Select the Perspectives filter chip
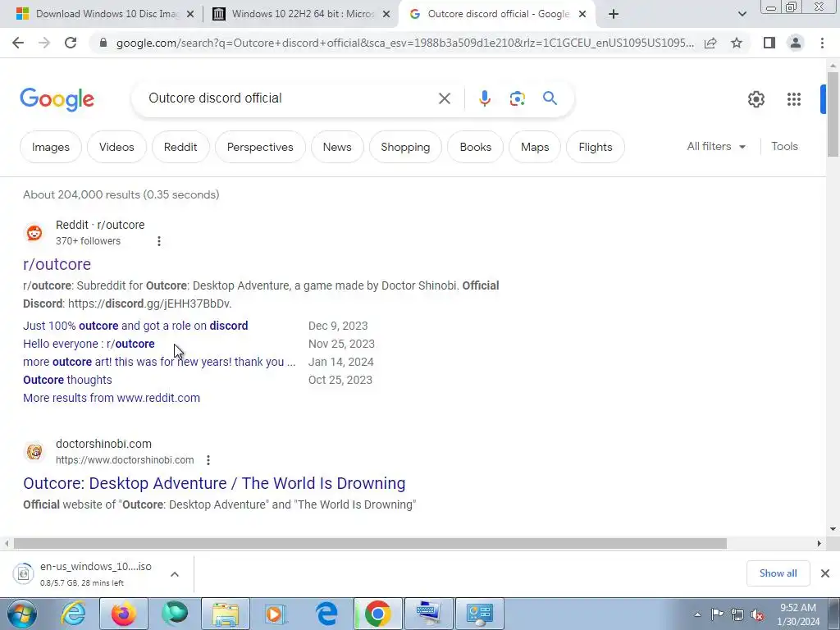Screen dimensions: 840x630 260,147
